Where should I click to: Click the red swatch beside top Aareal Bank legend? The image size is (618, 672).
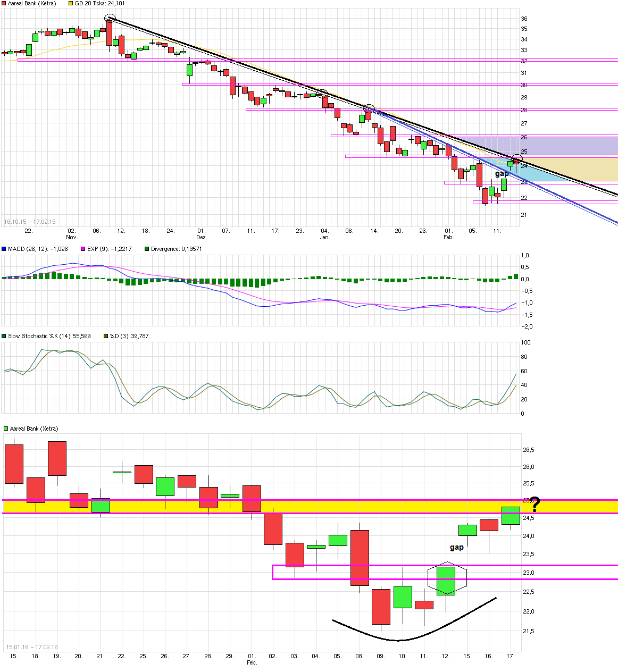click(x=4, y=4)
